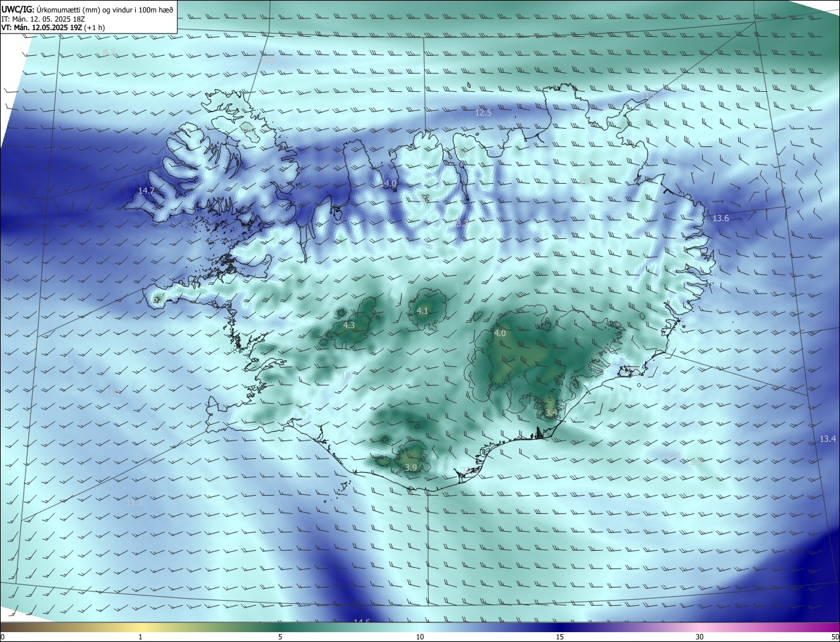The width and height of the screenshot is (840, 642).
Task: Click the 14.0 value label on the map
Action: (389, 183)
